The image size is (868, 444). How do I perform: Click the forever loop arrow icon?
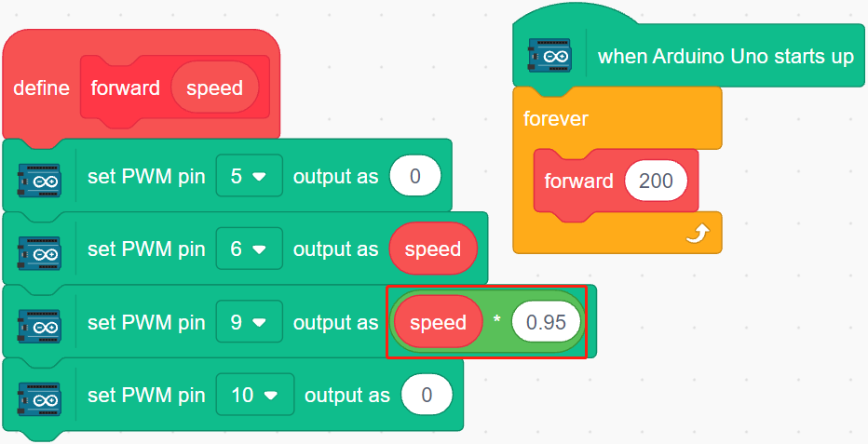click(697, 235)
